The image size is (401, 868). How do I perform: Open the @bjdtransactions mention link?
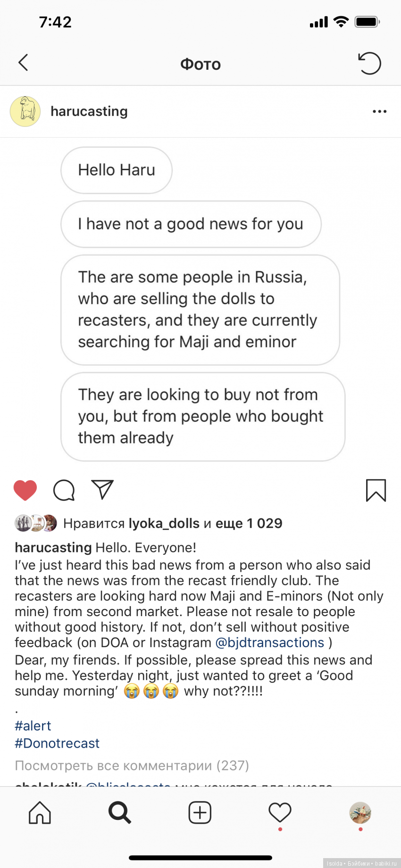tap(269, 643)
